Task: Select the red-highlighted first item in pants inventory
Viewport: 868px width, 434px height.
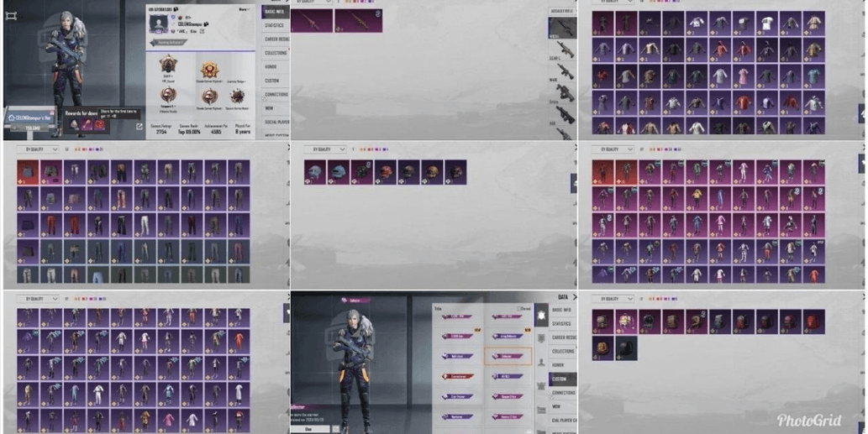Action: (x=28, y=172)
